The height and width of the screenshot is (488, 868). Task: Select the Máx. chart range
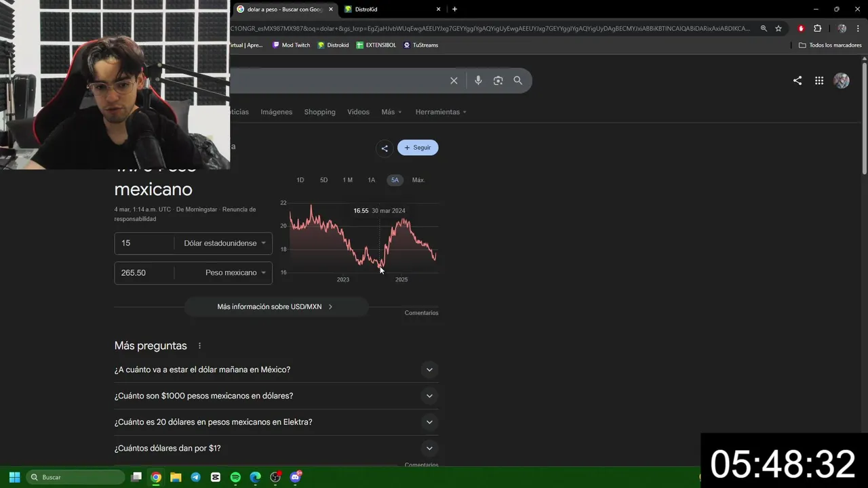418,180
